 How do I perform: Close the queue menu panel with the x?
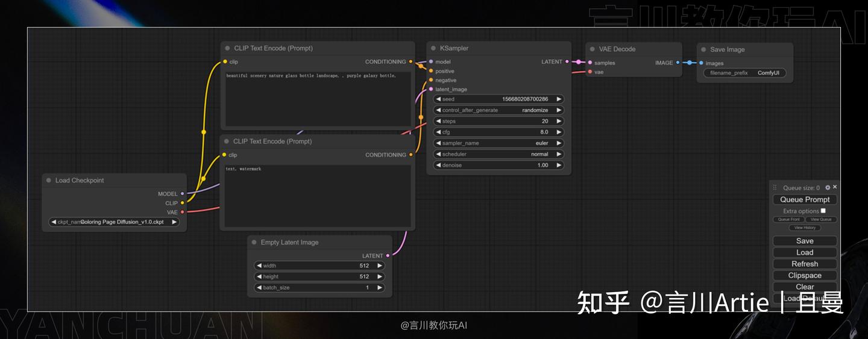(835, 187)
